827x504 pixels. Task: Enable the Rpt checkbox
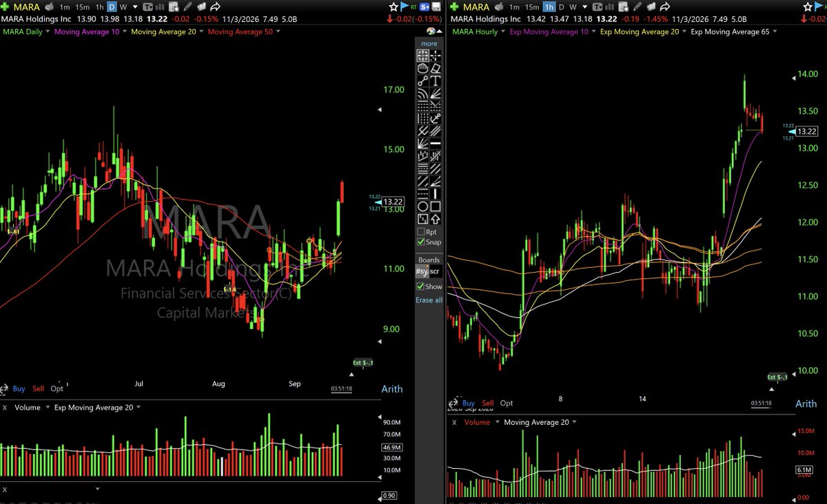click(421, 232)
